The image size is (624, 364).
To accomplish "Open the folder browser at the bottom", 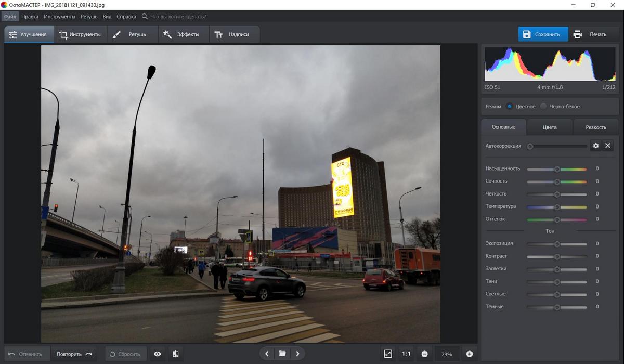I will pos(282,354).
